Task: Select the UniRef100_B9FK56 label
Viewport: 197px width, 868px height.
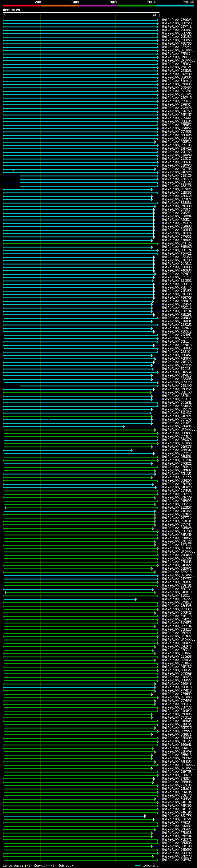Action: click(177, 40)
